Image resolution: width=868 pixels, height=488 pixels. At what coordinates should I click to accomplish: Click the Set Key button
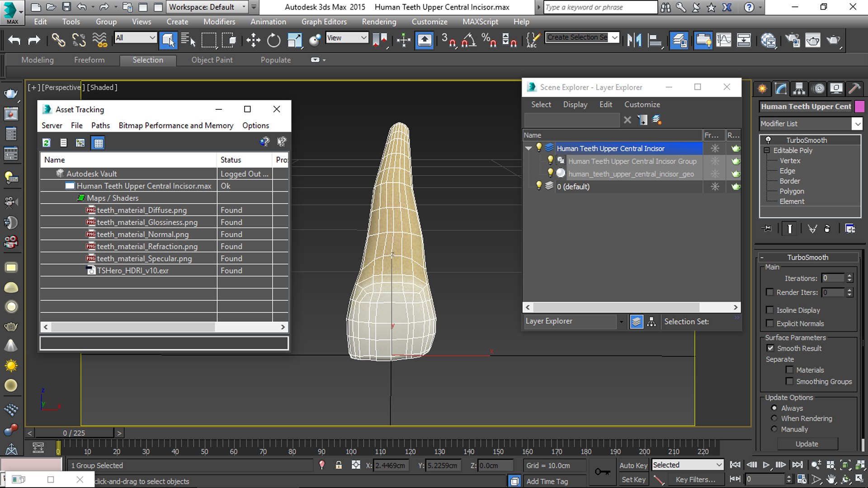[633, 479]
